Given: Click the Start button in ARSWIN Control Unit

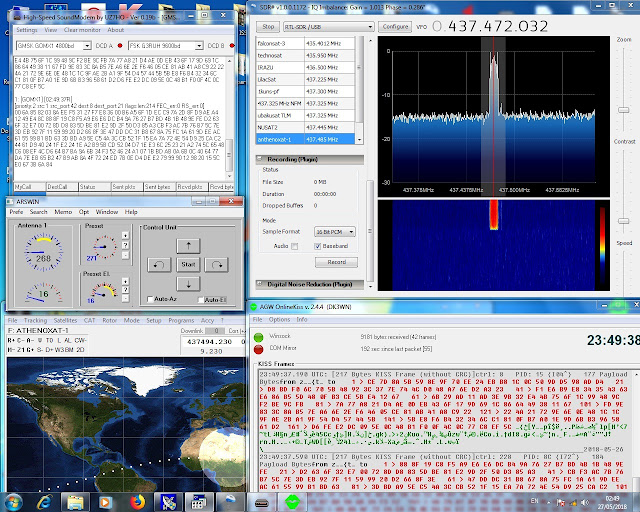Looking at the screenshot, I should click(188, 265).
